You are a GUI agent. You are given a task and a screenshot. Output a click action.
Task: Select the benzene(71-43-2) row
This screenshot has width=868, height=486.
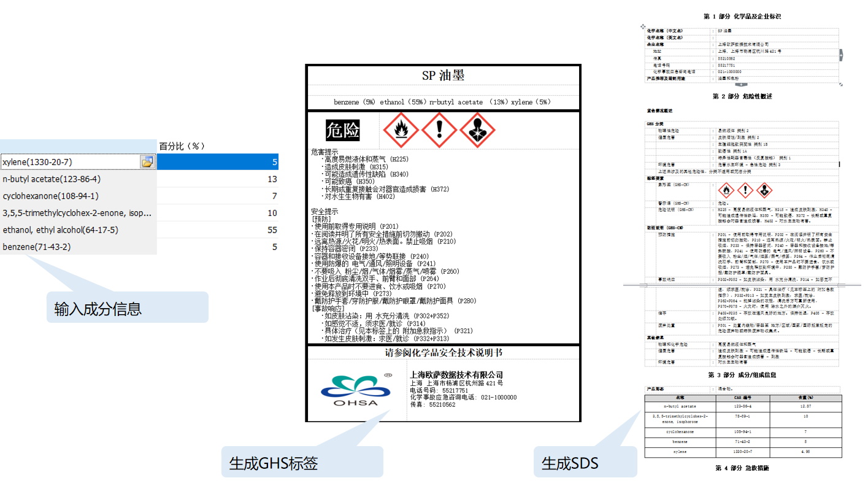point(78,247)
